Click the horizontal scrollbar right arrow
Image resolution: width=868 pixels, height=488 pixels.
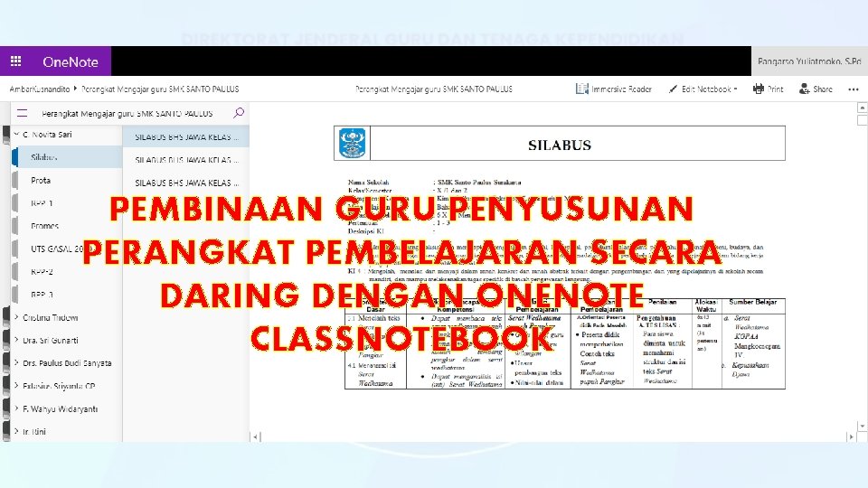(851, 436)
